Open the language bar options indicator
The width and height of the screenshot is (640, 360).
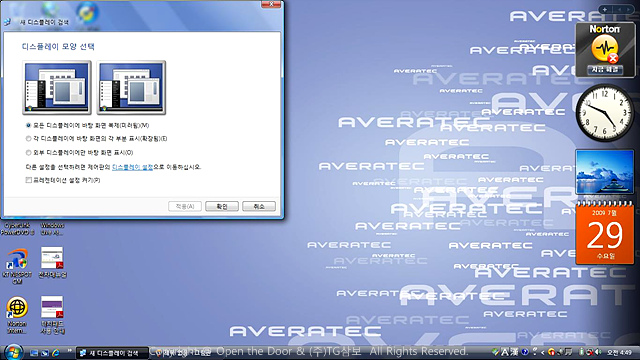click(x=535, y=351)
